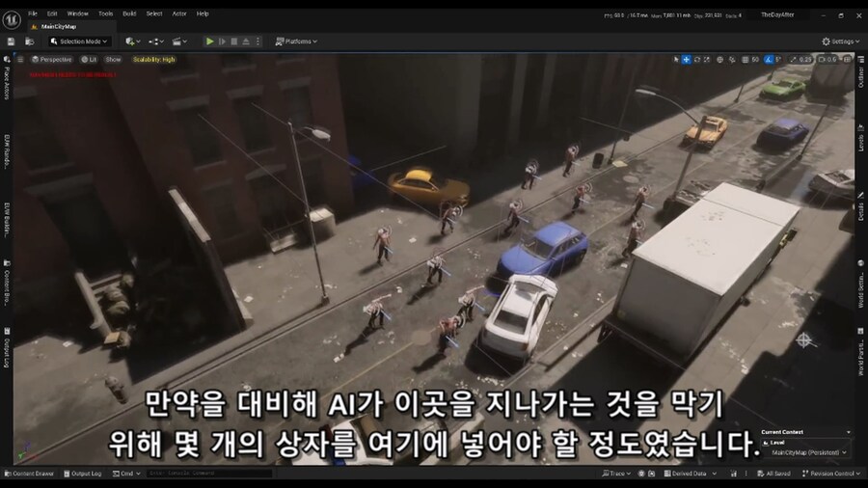Image resolution: width=868 pixels, height=488 pixels.
Task: Activate the translate move gizmo tool
Action: tap(687, 59)
